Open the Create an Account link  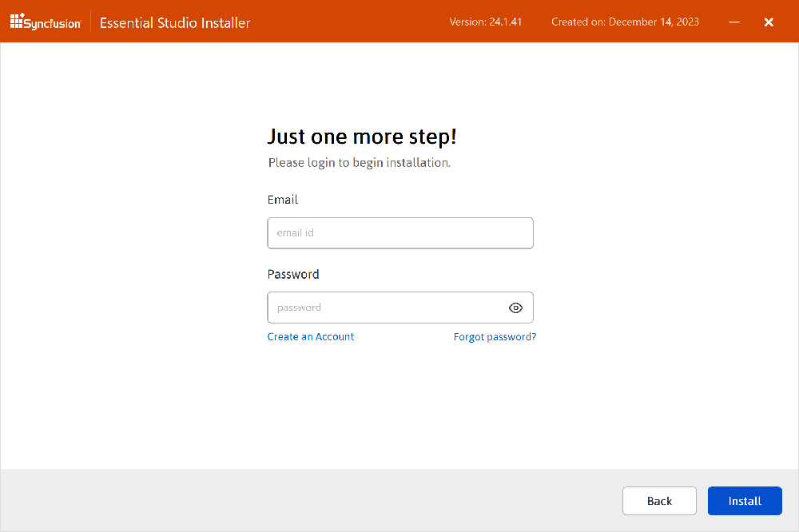310,336
